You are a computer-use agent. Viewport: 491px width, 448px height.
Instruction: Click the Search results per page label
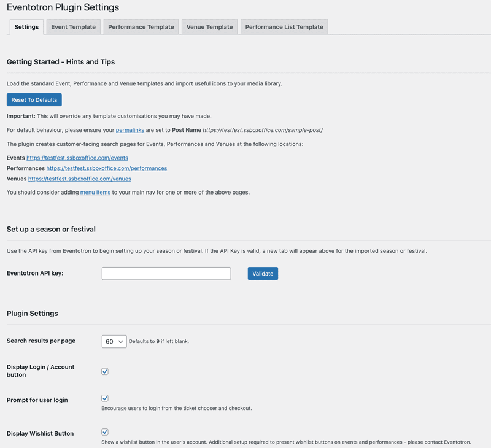[x=41, y=341]
